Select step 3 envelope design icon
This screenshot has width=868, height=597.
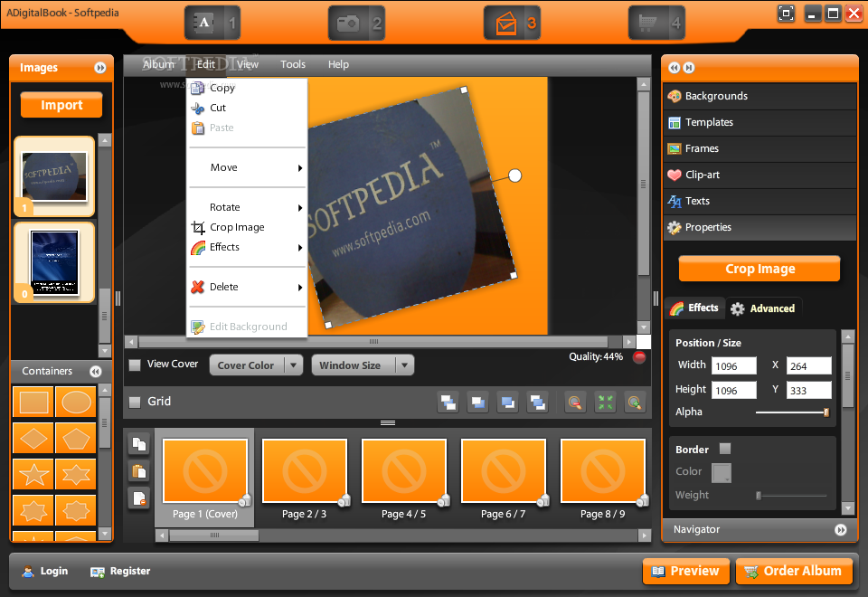[512, 23]
